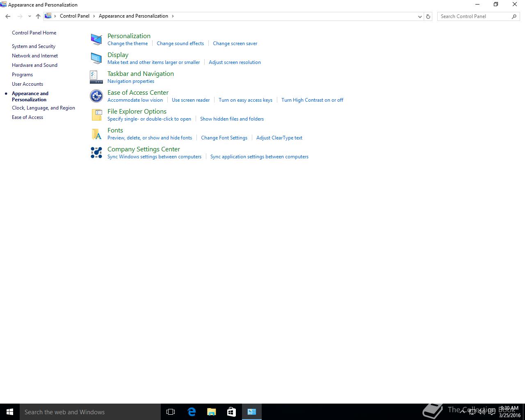Click Change sound effects link

(180, 43)
